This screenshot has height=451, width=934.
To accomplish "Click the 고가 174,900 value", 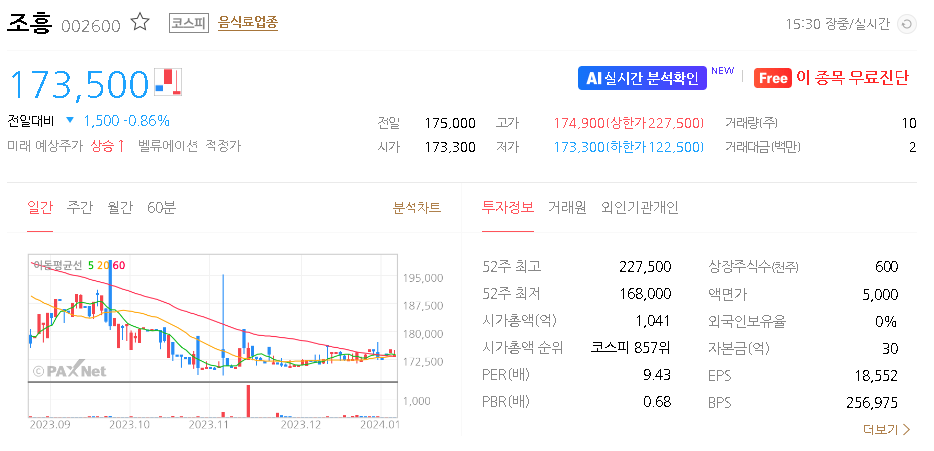I will (x=628, y=123).
